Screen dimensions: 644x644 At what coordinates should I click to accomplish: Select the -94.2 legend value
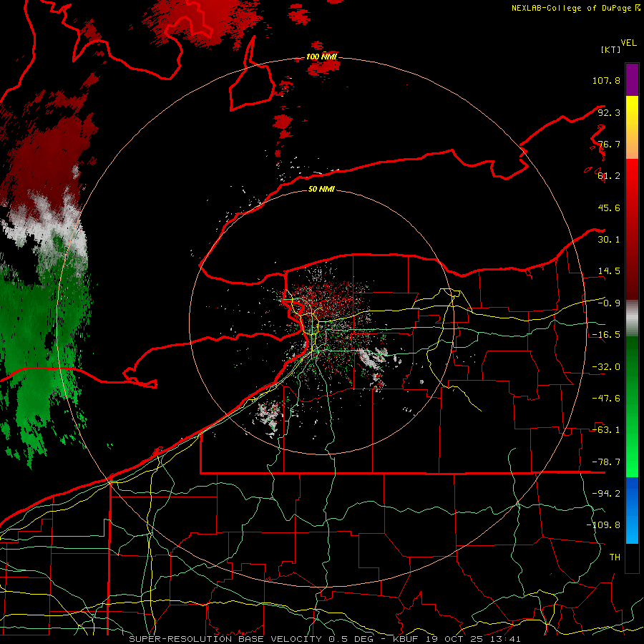tap(606, 493)
